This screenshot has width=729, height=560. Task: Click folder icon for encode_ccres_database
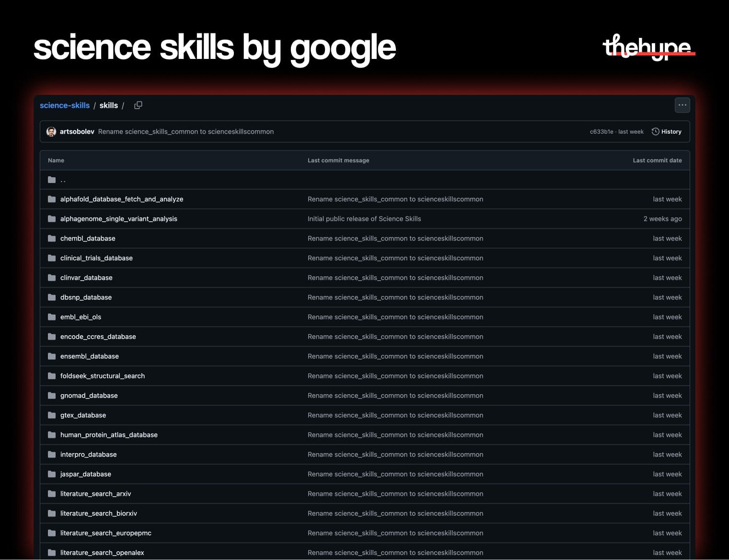click(52, 337)
